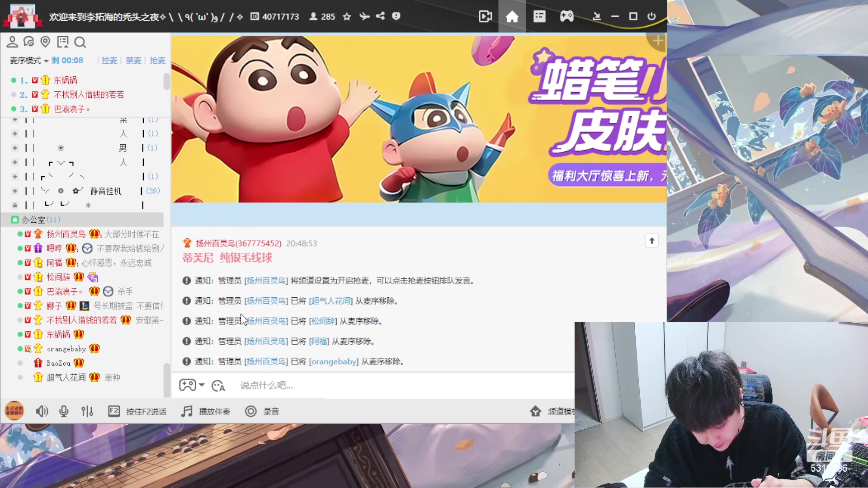The height and width of the screenshot is (488, 868).
Task: Open the bulletin board icon in sidebar
Action: click(x=62, y=42)
